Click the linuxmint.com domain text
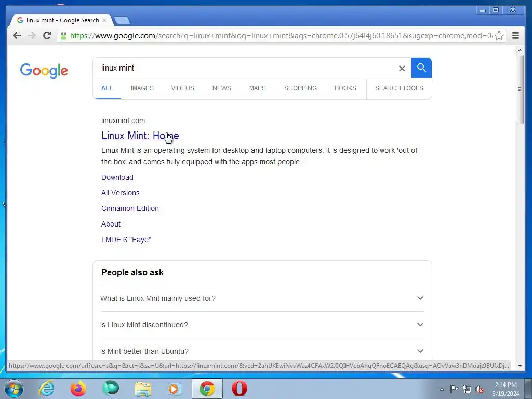Image resolution: width=532 pixels, height=399 pixels. click(x=123, y=121)
